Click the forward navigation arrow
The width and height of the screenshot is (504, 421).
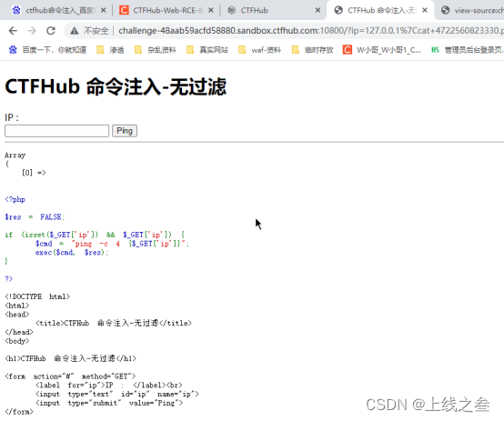click(x=32, y=31)
